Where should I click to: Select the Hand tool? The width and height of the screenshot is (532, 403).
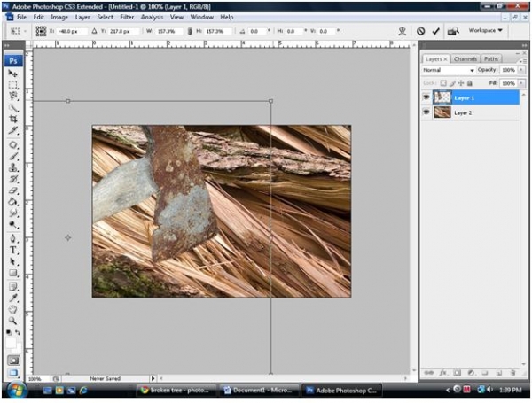pyautogui.click(x=13, y=309)
